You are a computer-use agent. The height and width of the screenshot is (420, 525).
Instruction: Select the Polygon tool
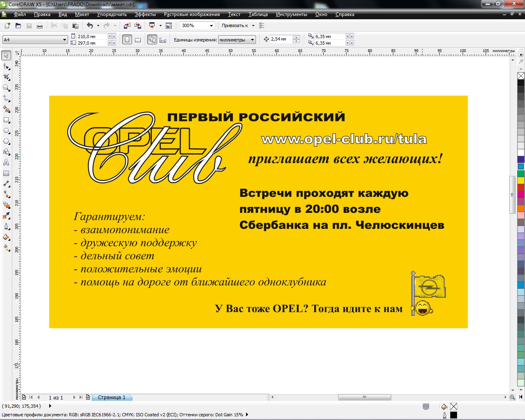(6, 141)
